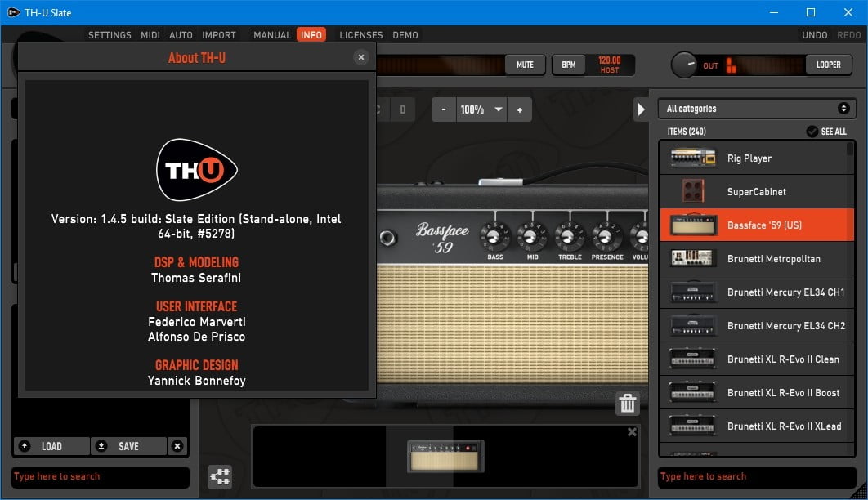Screen dimensions: 868x500
Task: Open the DEMO menu item
Action: pyautogui.click(x=405, y=35)
